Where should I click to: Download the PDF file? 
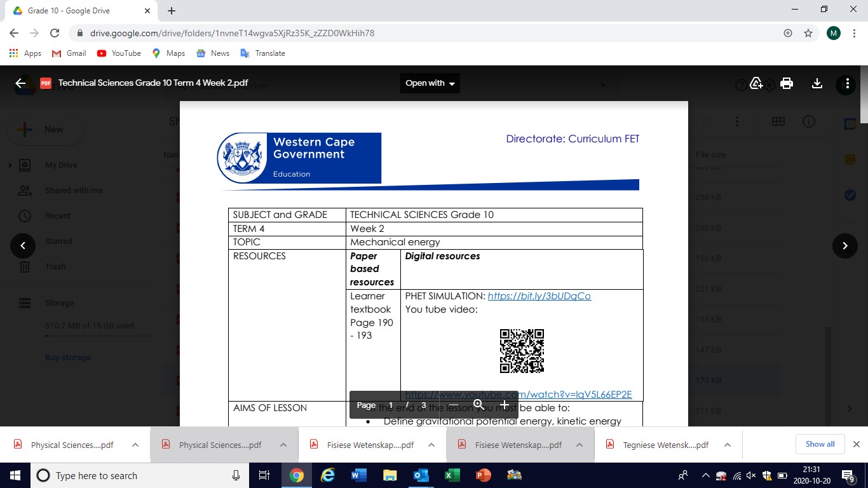click(x=817, y=83)
